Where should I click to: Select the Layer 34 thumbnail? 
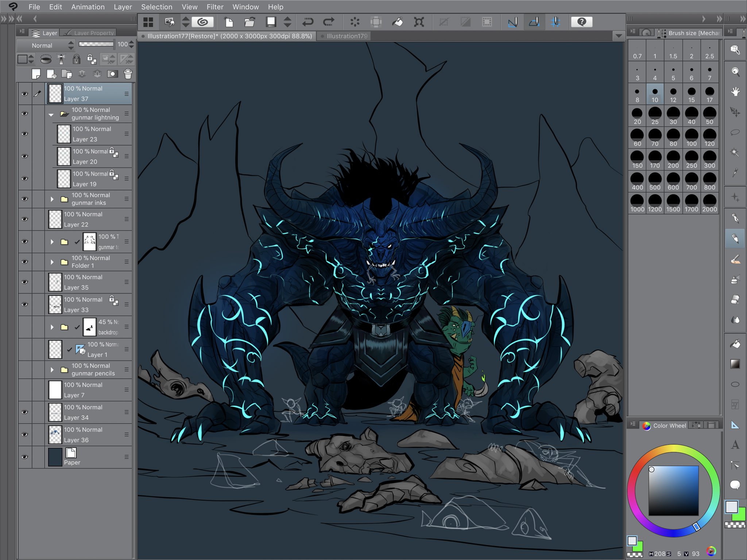[55, 412]
